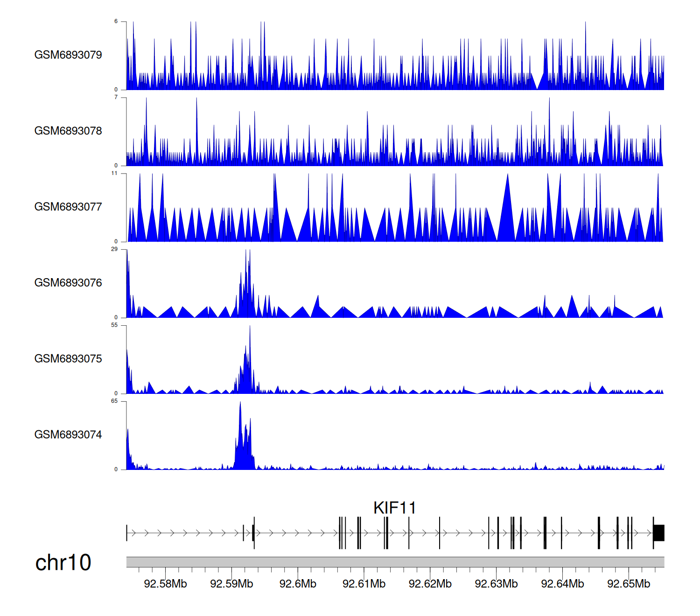700x616 pixels.
Task: Select the GSM6893078 track label
Action: tap(68, 131)
